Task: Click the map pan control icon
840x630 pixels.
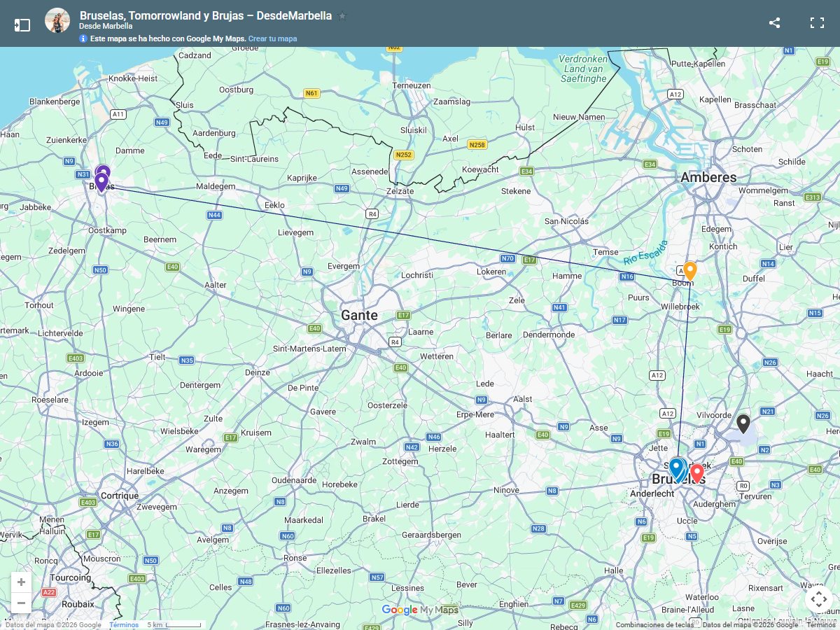Action: [x=819, y=598]
